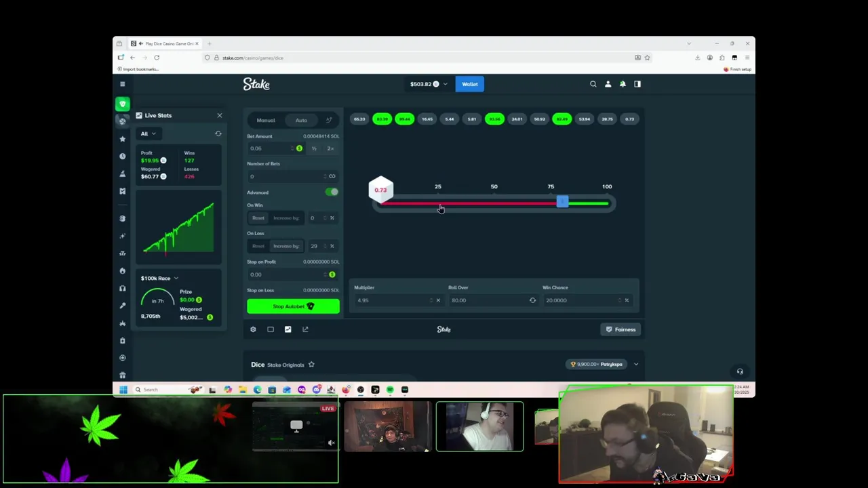
Task: Click the Stop Autobet button
Action: (x=293, y=306)
